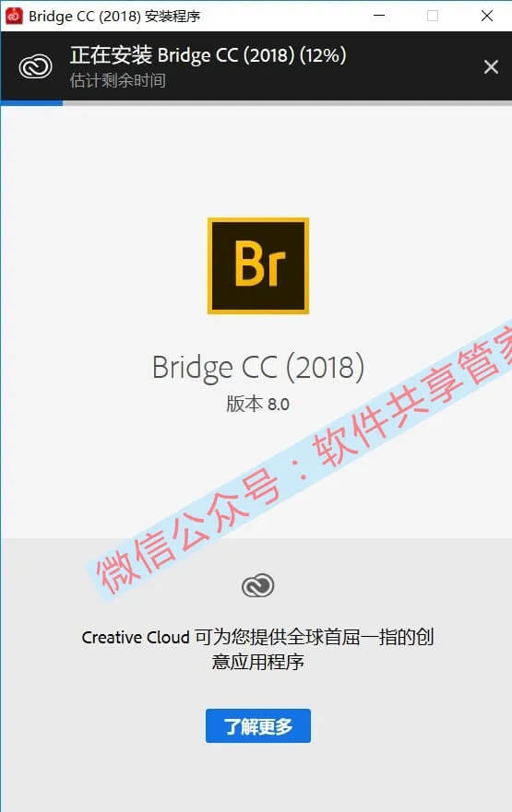The height and width of the screenshot is (812, 512).
Task: Click the Bridge CC (2018) product name text
Action: (258, 368)
